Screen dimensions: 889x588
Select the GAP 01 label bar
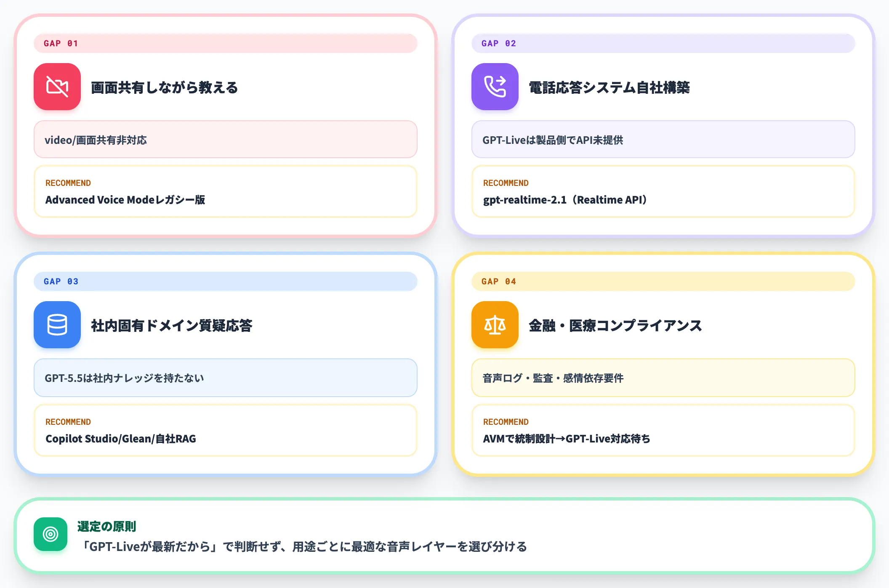coord(226,43)
